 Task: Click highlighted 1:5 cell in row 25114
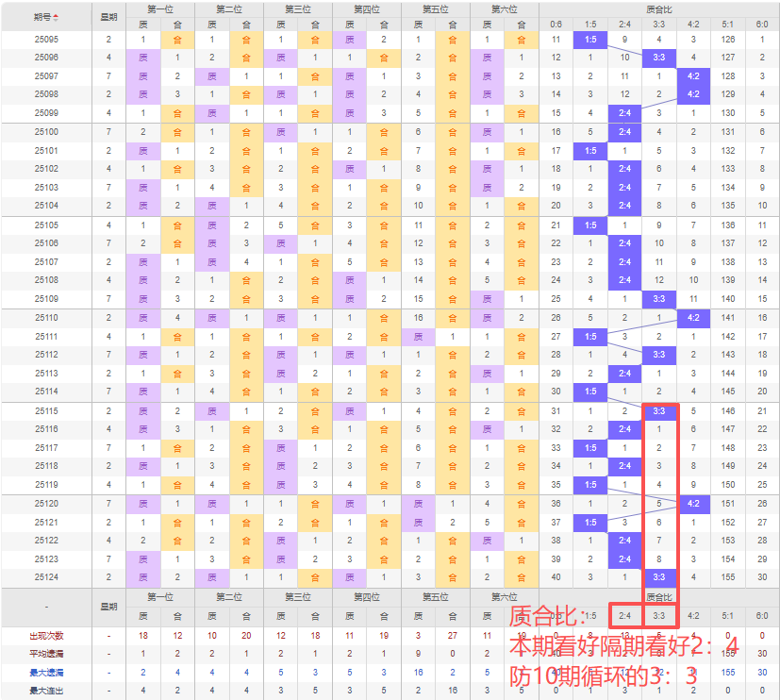coord(590,392)
